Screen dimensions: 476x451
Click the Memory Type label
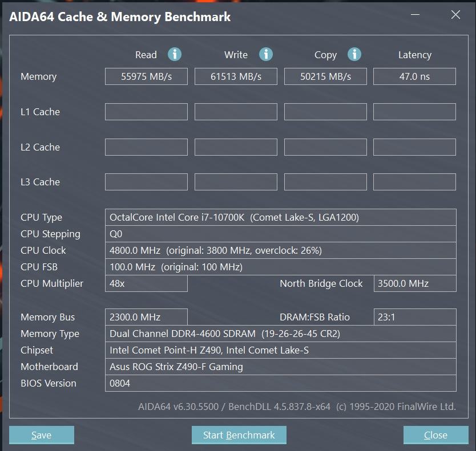pos(50,334)
